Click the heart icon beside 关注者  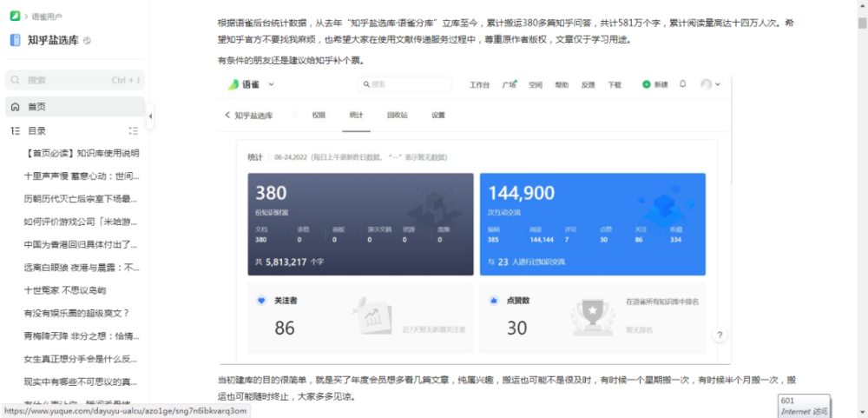[x=261, y=301]
